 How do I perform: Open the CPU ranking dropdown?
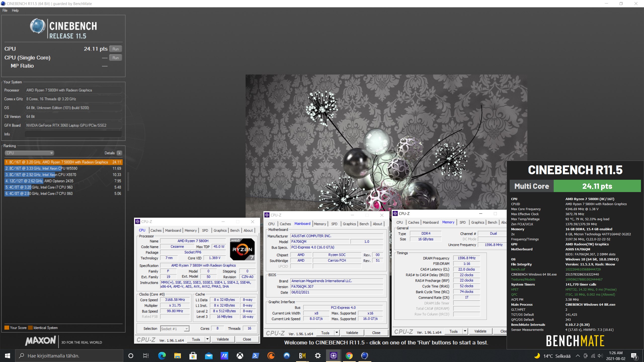tap(29, 153)
